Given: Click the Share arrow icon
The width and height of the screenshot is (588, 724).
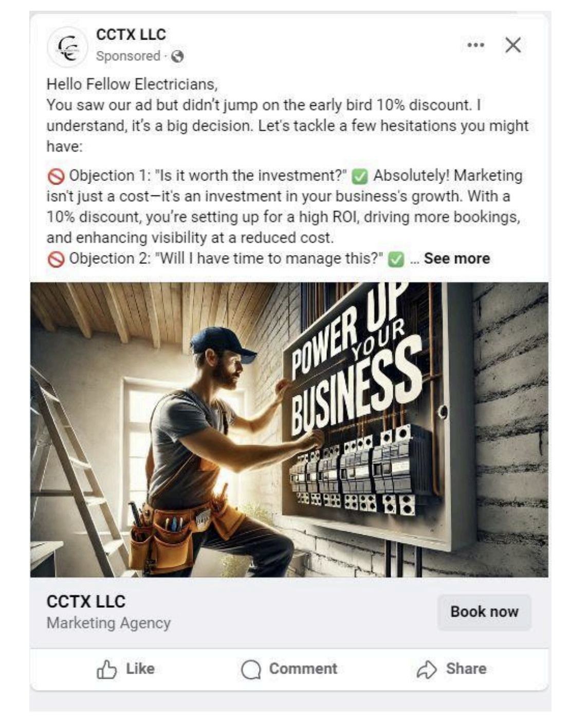Looking at the screenshot, I should (x=427, y=669).
